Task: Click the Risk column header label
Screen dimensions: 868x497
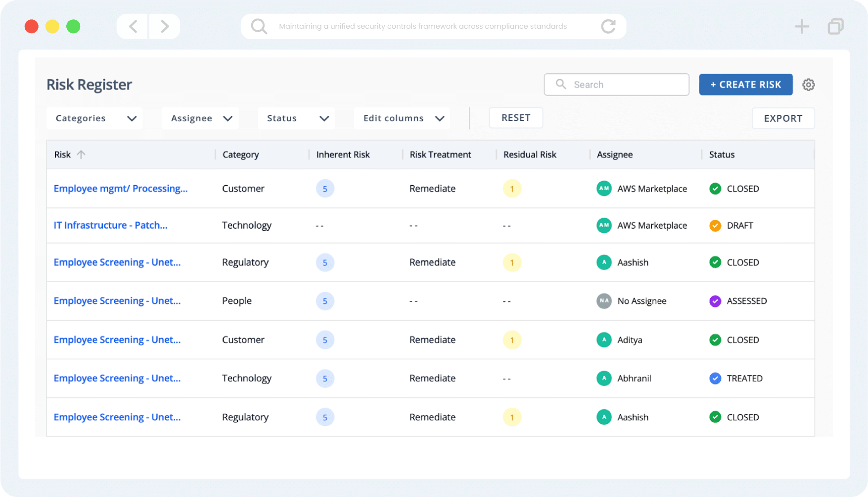Action: (62, 154)
